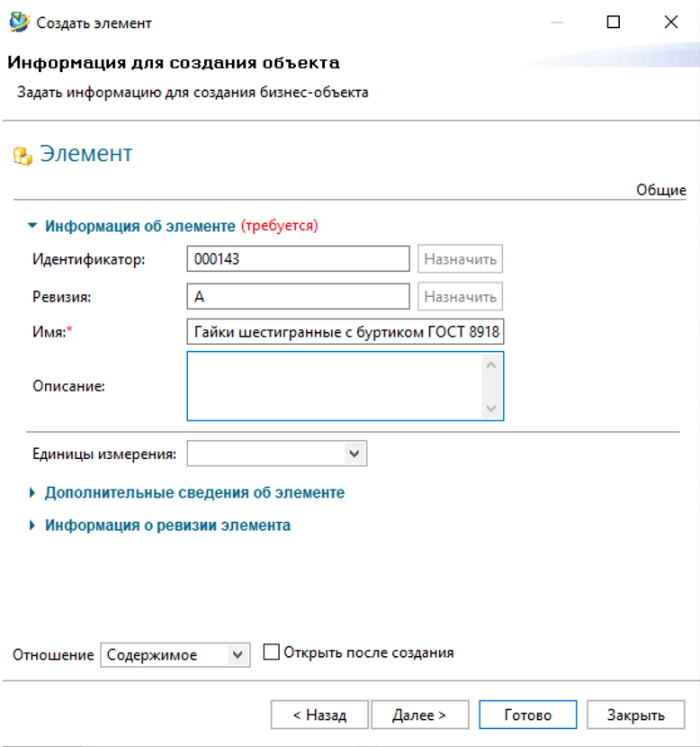Open the Отношение Содержимое dropdown

pos(238,655)
